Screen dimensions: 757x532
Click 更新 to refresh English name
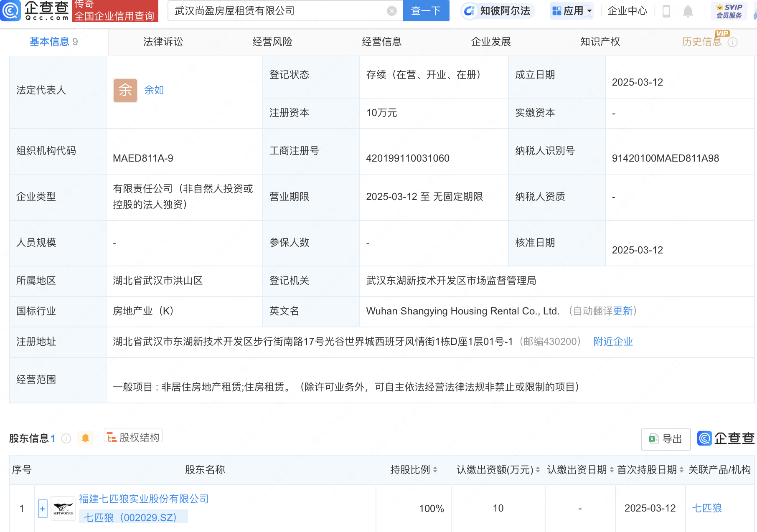coord(623,311)
